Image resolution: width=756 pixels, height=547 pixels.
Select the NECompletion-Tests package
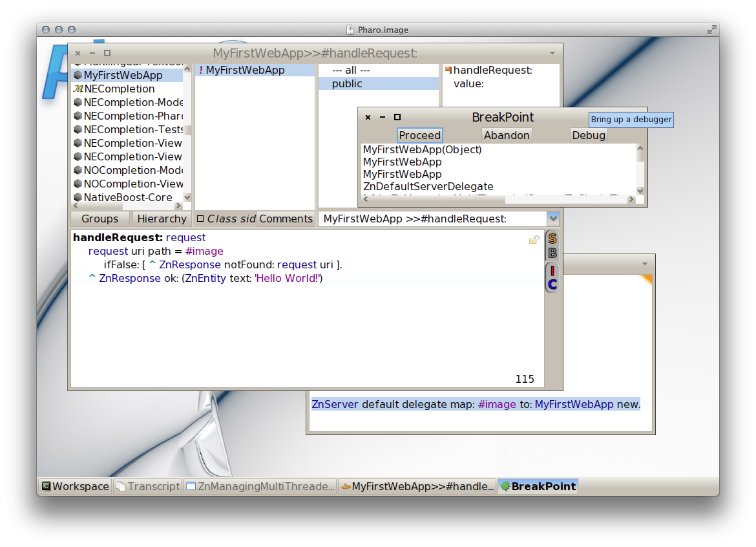128,130
